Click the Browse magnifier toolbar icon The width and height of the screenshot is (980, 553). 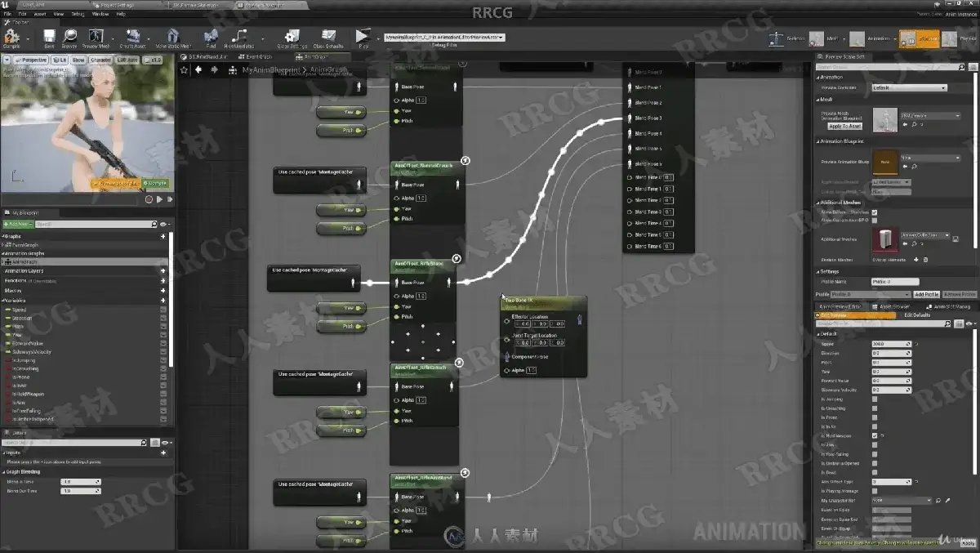point(69,38)
